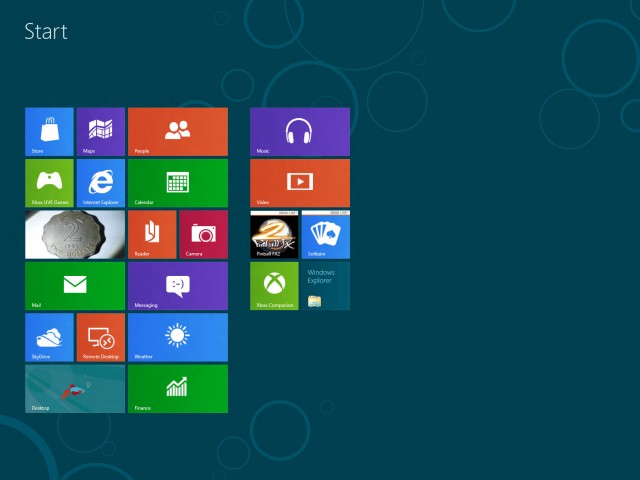Launch Pinball FX2 game tile
This screenshot has width=640, height=480.
(274, 235)
